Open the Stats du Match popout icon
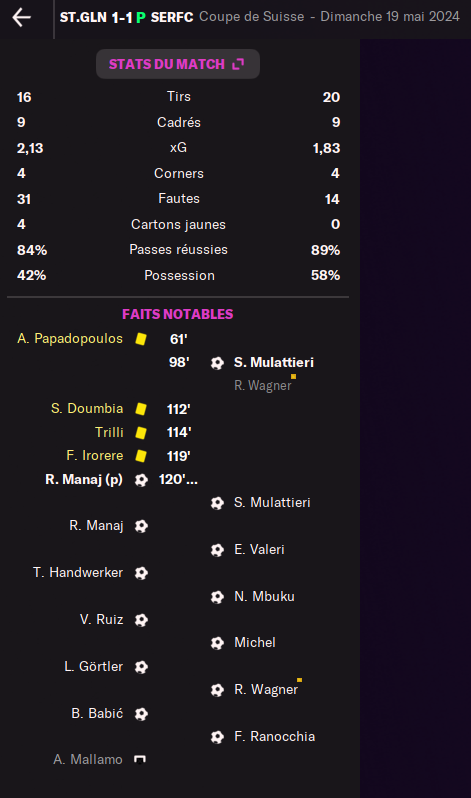This screenshot has height=798, width=471. pyautogui.click(x=238, y=64)
